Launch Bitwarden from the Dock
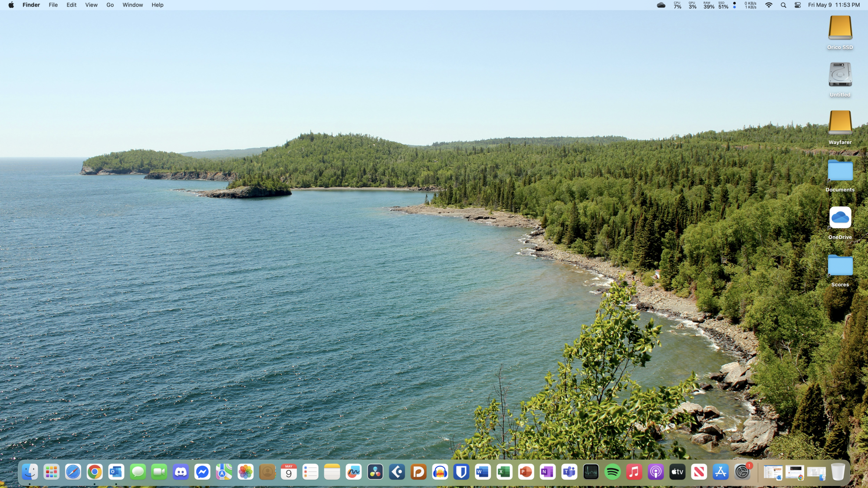Screen dimensions: 868x488 (x=461, y=472)
